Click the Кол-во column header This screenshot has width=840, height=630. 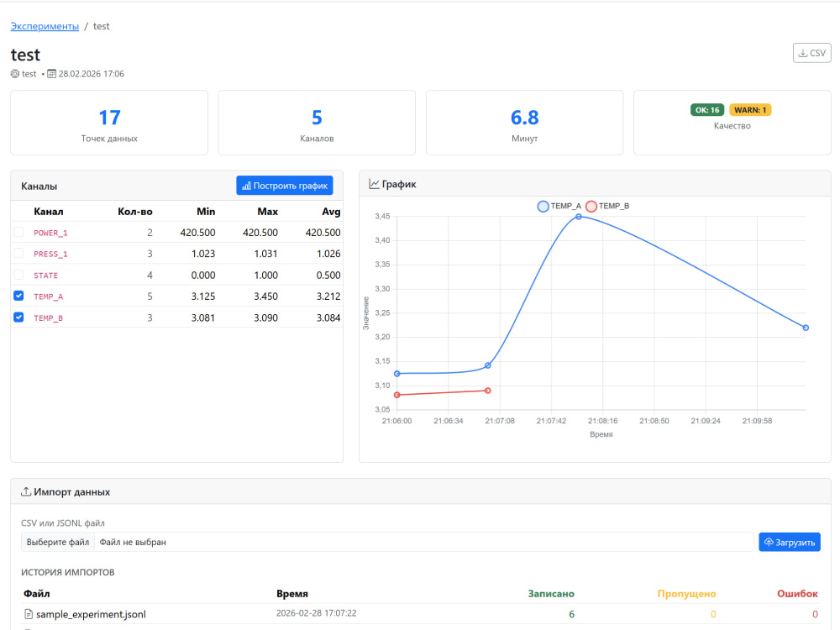[135, 212]
